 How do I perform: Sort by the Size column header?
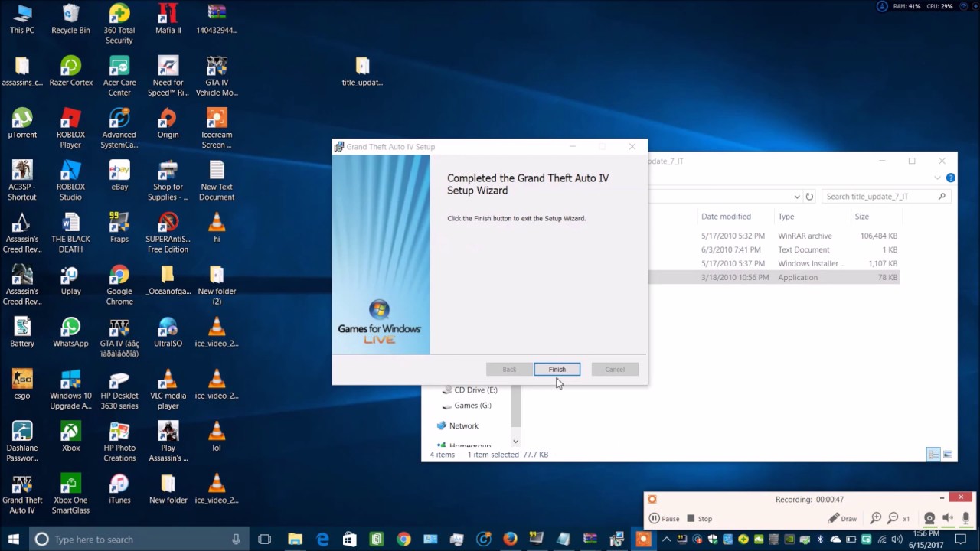pos(861,217)
